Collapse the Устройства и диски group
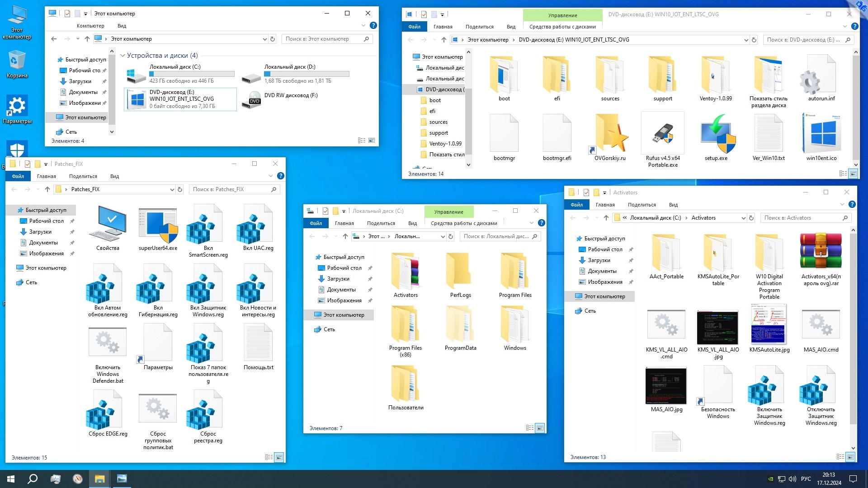Image resolution: width=868 pixels, height=488 pixels. pyautogui.click(x=123, y=56)
